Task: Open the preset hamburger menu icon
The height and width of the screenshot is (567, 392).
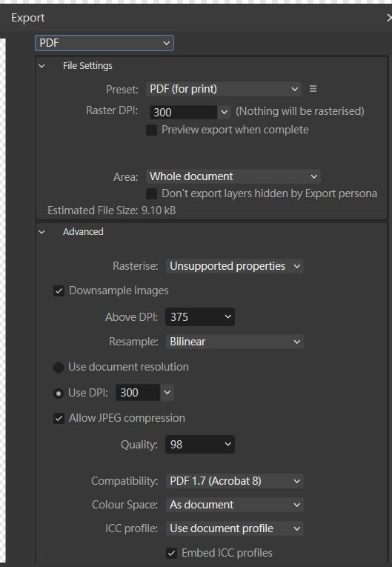Action: coord(313,89)
